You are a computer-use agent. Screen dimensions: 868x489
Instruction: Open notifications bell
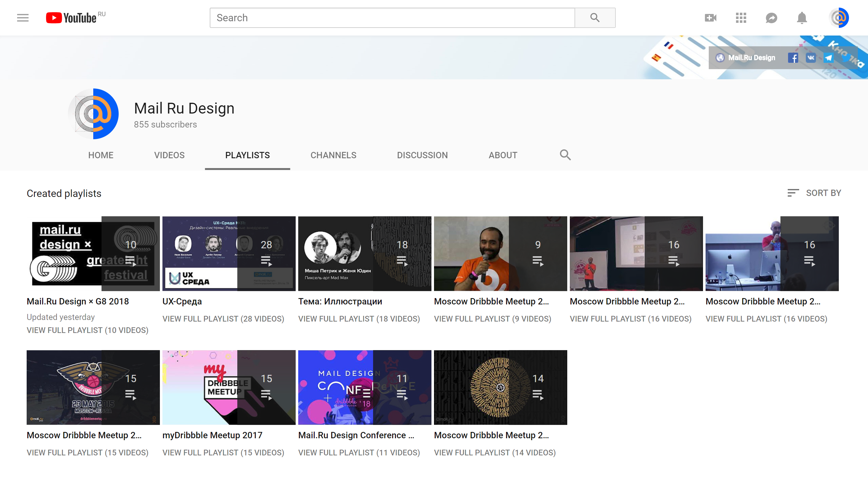click(x=802, y=17)
